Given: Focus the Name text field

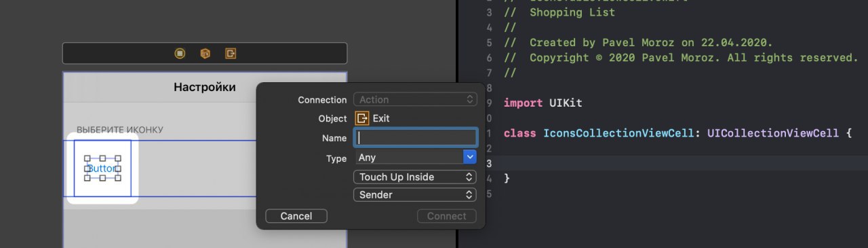Looking at the screenshot, I should pos(415,137).
